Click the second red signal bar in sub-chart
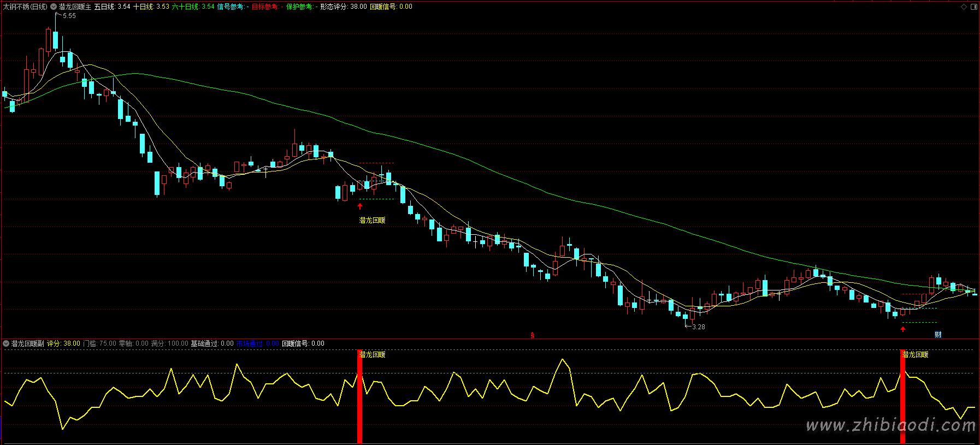This screenshot has width=980, height=445. [x=902, y=396]
